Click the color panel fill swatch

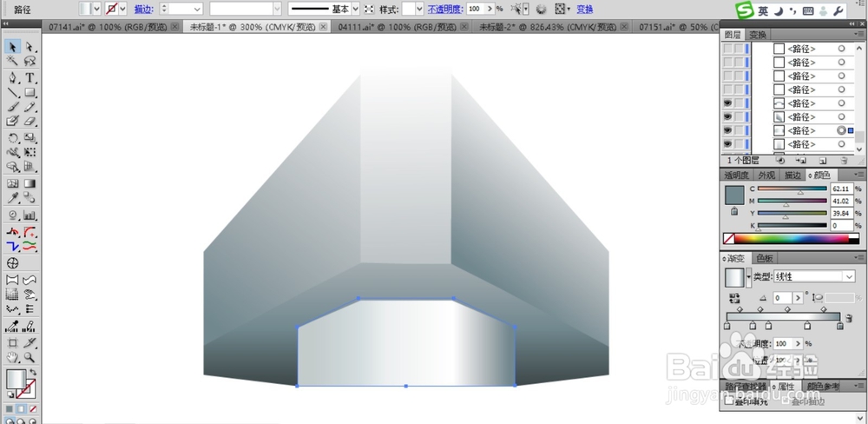(734, 195)
